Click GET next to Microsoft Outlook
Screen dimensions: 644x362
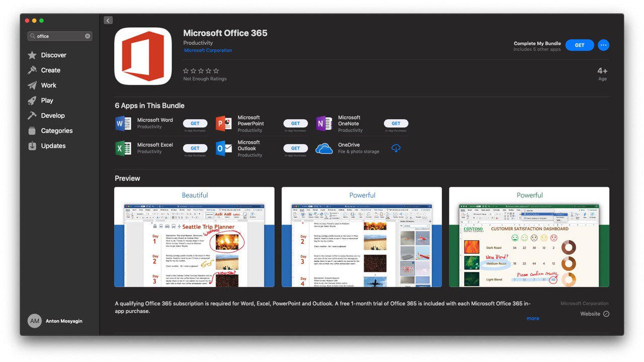click(295, 148)
